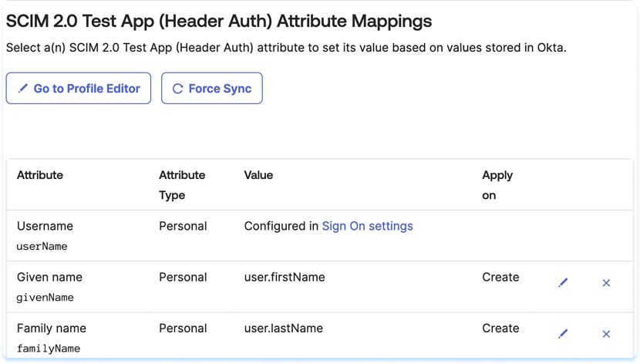Edit the Given name attribute mapping
Image resolution: width=640 pixels, height=364 pixels.
[563, 283]
